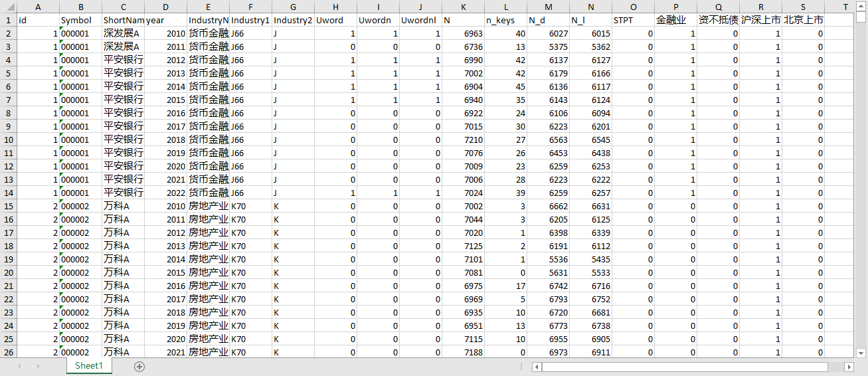Click the '平安银行' cell in row 4

tap(123, 60)
